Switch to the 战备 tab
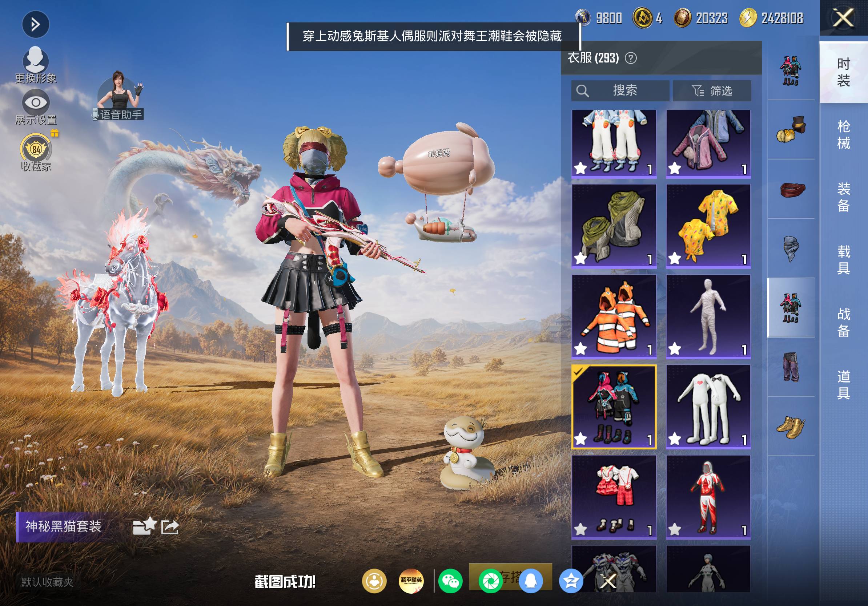 click(x=843, y=323)
